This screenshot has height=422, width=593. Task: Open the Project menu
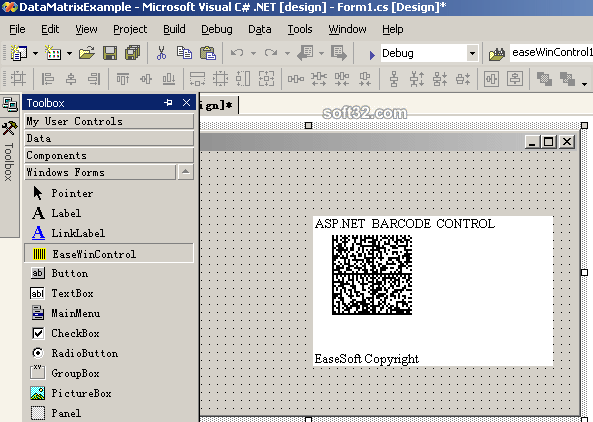(x=130, y=29)
